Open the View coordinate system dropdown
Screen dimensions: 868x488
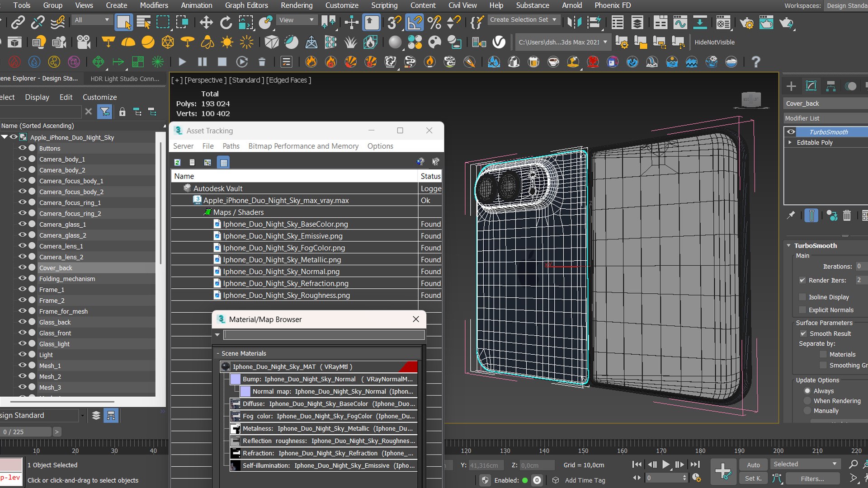pyautogui.click(x=296, y=20)
